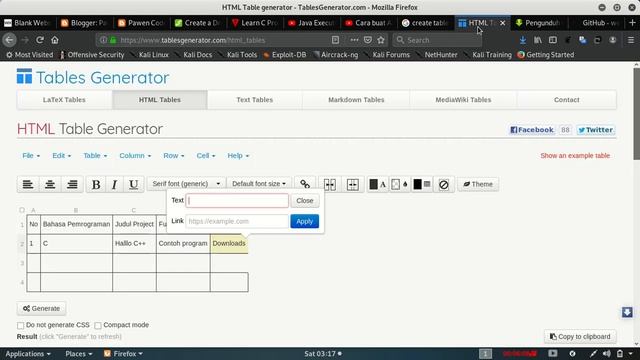The height and width of the screenshot is (360, 640).
Task: Copy result to clipboard
Action: (x=580, y=336)
